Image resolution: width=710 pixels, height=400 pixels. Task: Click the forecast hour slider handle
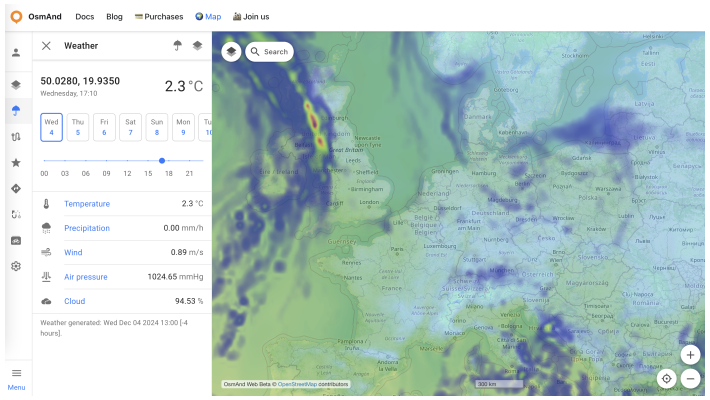162,160
